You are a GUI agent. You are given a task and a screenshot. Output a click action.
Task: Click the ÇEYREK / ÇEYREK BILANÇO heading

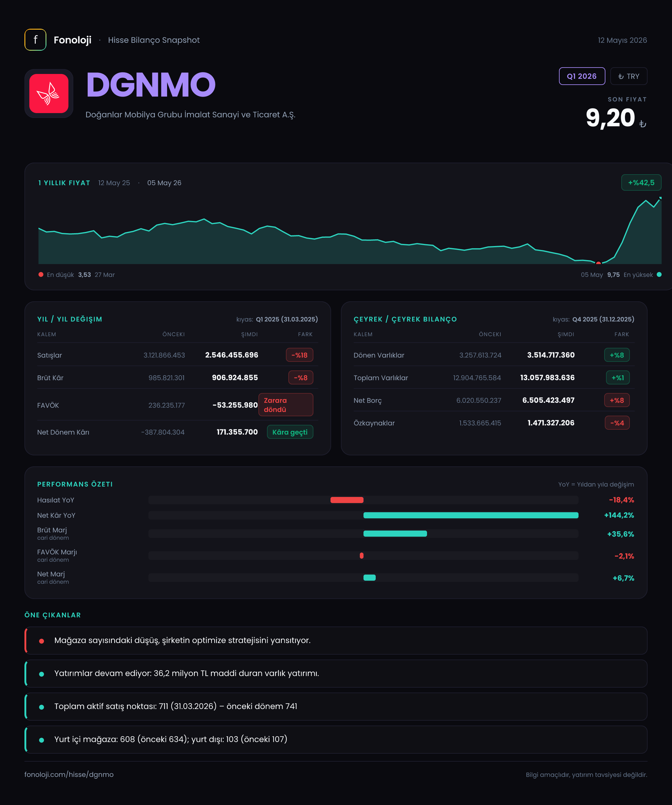405,319
